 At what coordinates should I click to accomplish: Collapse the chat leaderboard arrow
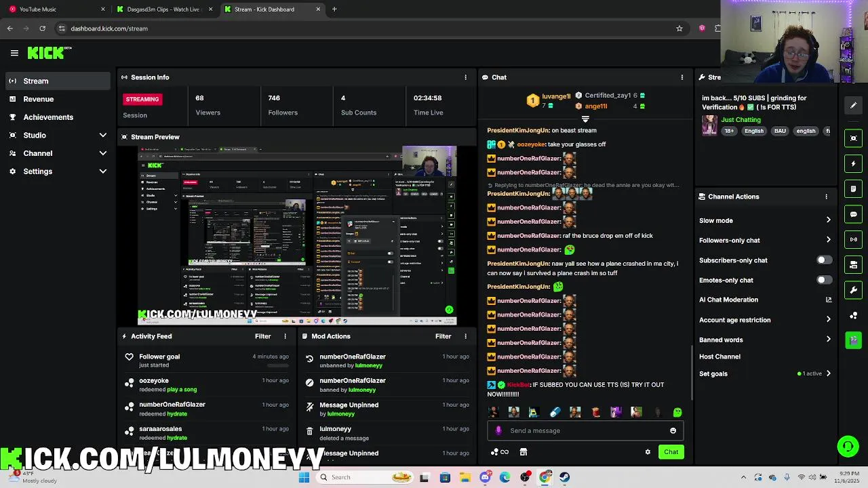click(x=585, y=119)
